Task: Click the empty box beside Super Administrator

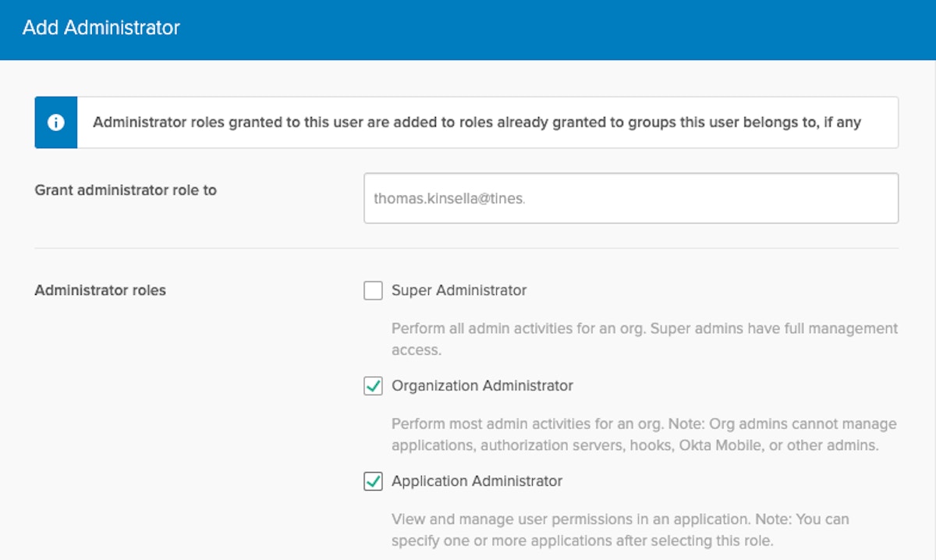Action: 373,291
